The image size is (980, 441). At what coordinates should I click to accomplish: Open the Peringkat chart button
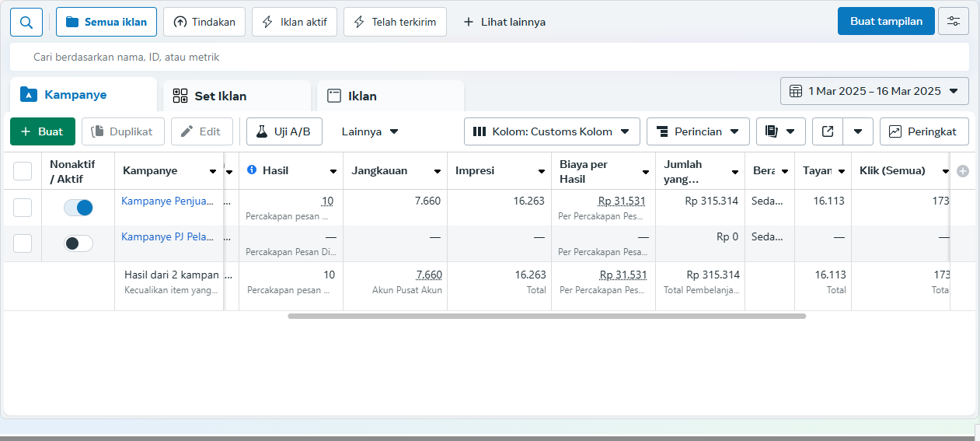pos(923,131)
